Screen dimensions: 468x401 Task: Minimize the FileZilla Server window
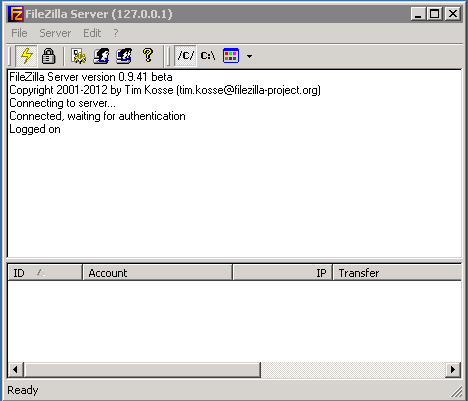[x=418, y=14]
